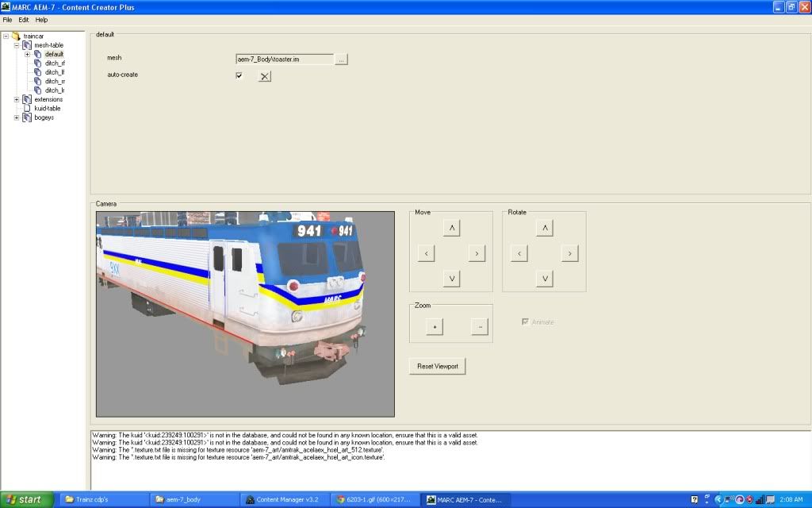Screen dimensions: 812x508
Task: Clear the mesh field with X button
Action: [265, 76]
